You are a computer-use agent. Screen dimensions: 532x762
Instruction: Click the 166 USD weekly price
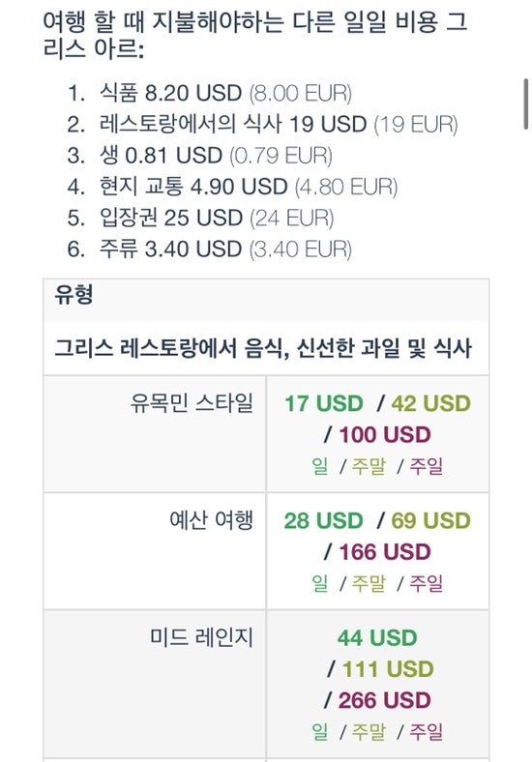point(385,551)
